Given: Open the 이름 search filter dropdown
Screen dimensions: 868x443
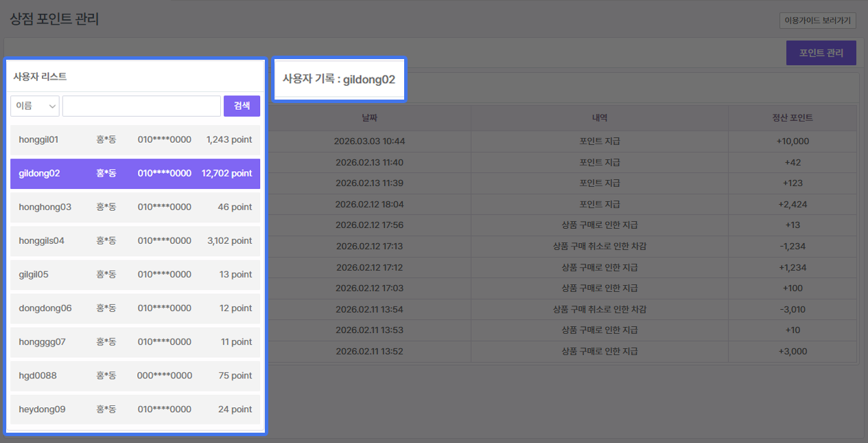Looking at the screenshot, I should [x=35, y=106].
